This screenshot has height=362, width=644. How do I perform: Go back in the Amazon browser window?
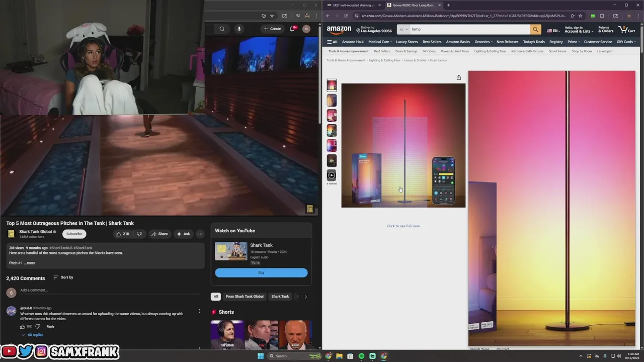(x=328, y=16)
